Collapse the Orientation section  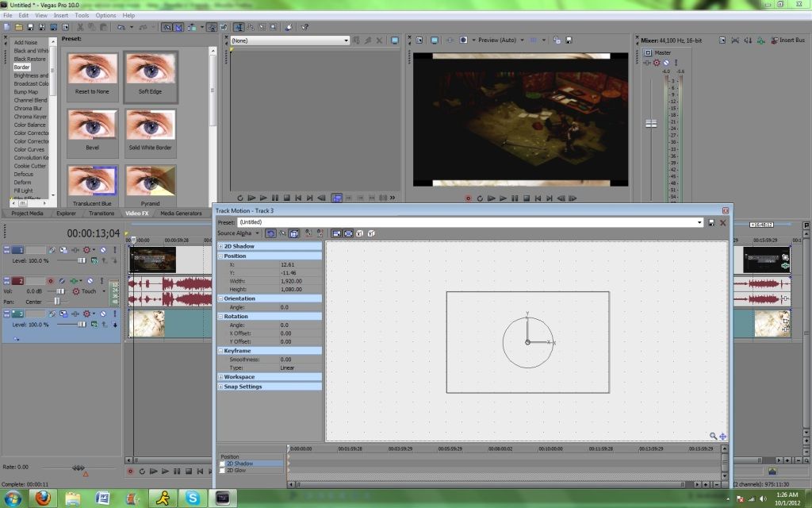coord(220,298)
